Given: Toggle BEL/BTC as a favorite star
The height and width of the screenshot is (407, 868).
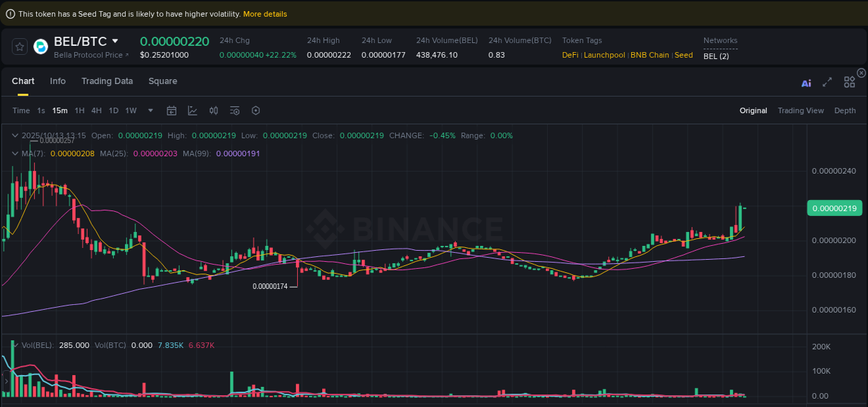Looking at the screenshot, I should [19, 47].
